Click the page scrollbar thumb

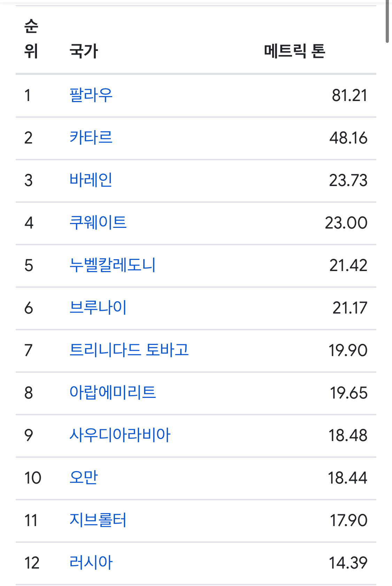[x=387, y=21]
